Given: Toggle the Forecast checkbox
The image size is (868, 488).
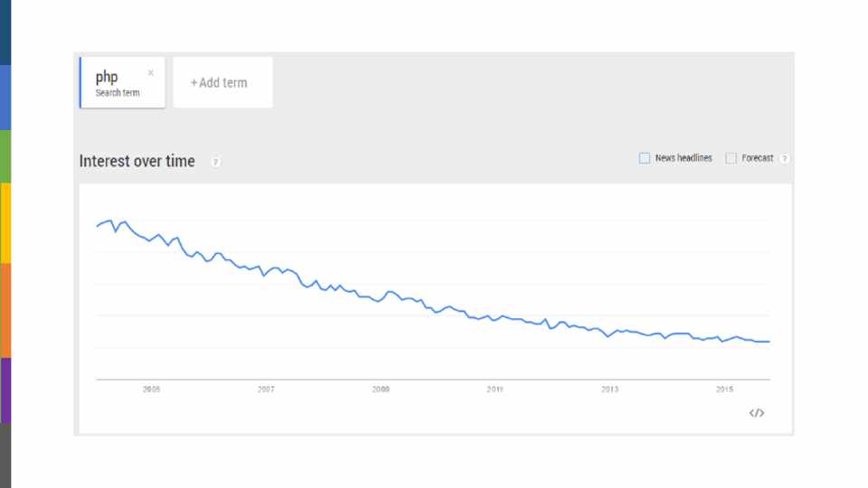Looking at the screenshot, I should click(x=731, y=158).
